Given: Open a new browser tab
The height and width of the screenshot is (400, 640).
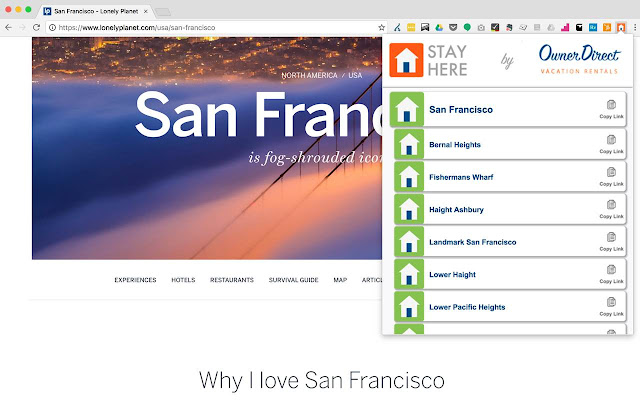Looking at the screenshot, I should point(163,12).
